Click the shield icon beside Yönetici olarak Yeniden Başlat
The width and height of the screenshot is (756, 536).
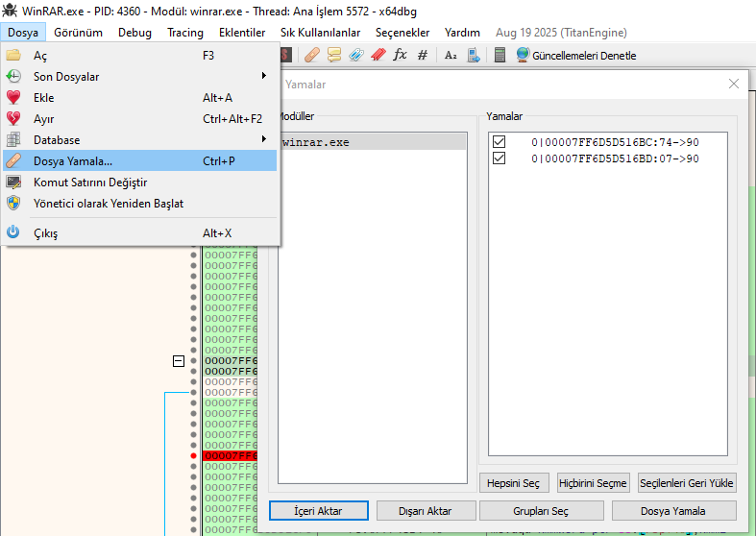[x=13, y=203]
